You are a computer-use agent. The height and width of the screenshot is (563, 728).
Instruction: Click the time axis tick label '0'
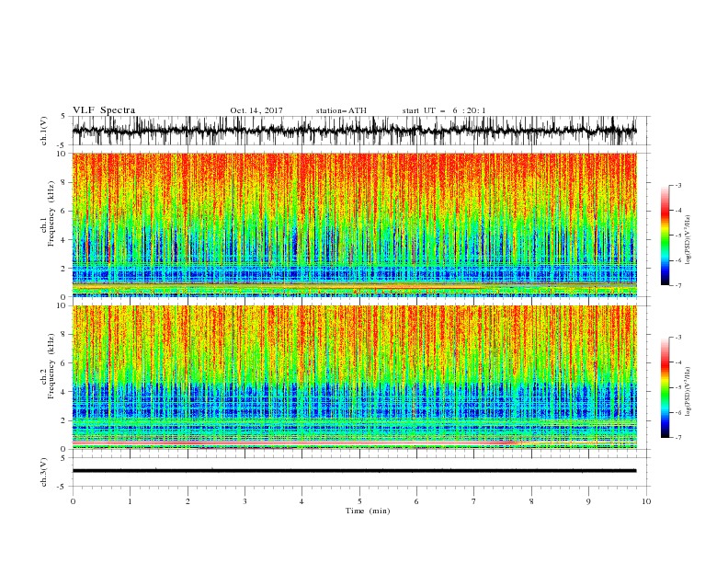[x=73, y=501]
